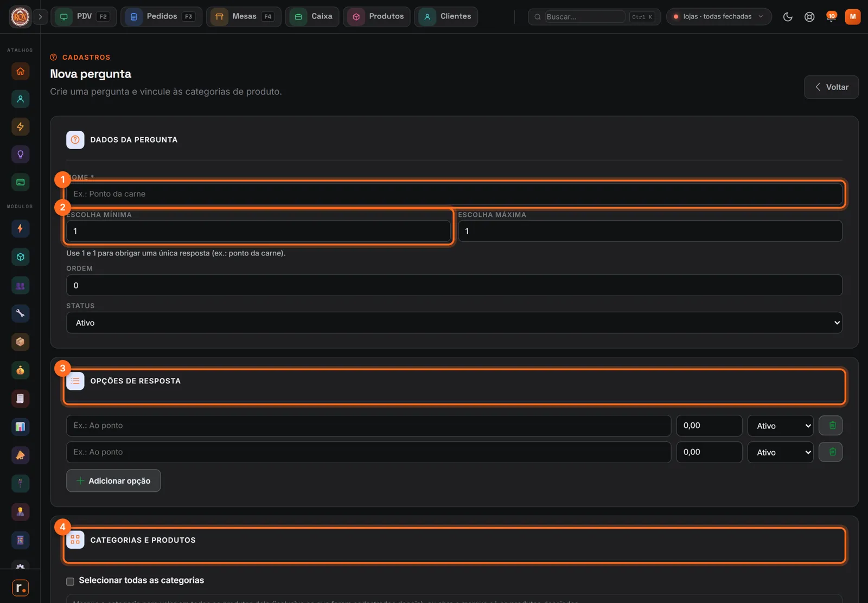Click the green card shortcut icon

tap(20, 182)
